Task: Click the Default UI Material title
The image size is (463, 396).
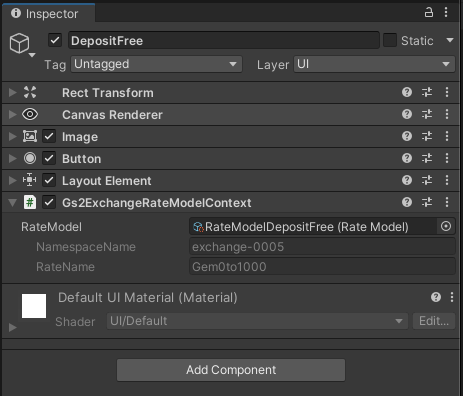Action: (x=148, y=297)
